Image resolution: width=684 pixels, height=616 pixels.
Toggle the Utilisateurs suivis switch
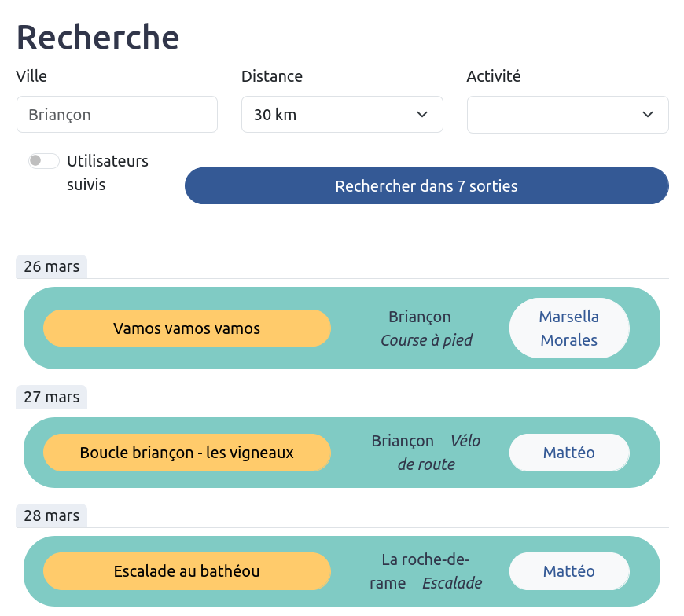click(44, 160)
